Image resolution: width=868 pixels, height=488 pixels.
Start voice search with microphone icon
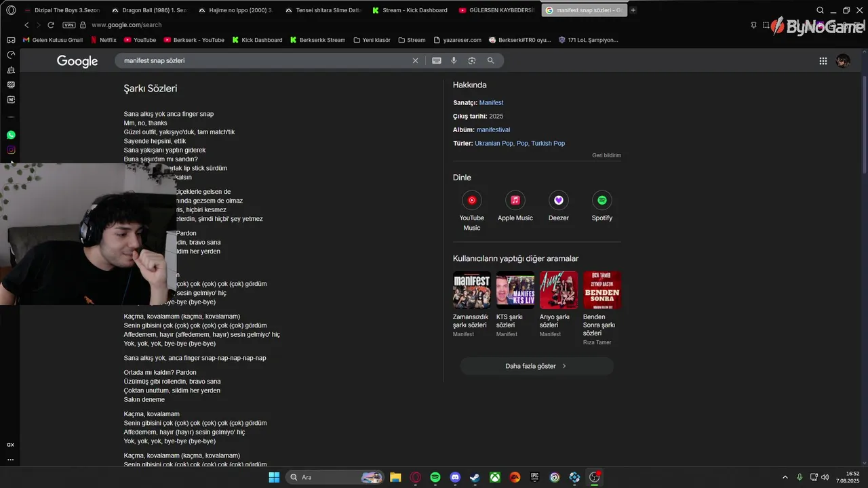click(x=454, y=60)
